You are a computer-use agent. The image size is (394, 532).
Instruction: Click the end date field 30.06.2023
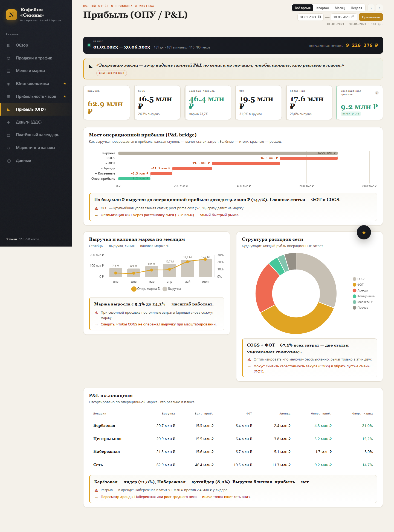344,17
